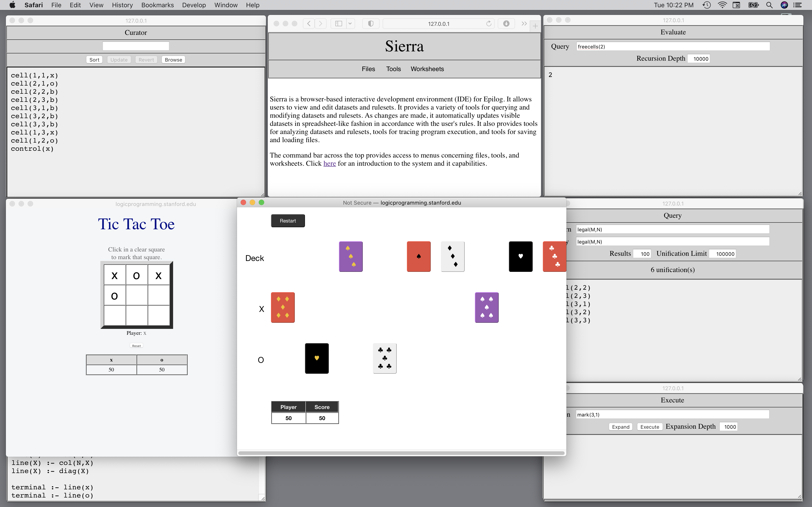Open a new tab with plus icon

pyautogui.click(x=535, y=26)
